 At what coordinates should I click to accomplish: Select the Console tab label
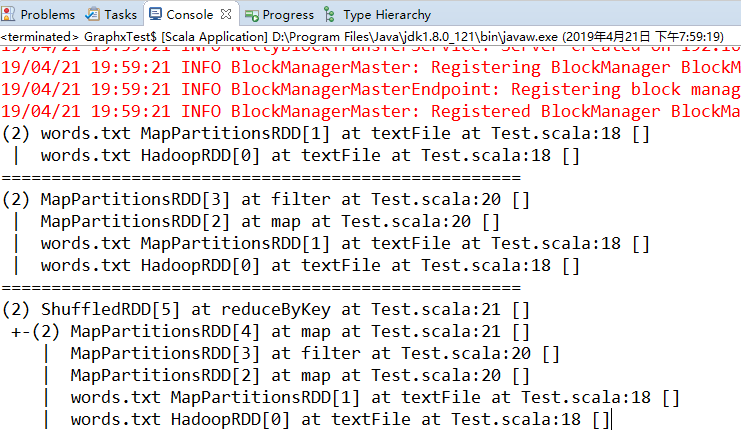point(189,15)
